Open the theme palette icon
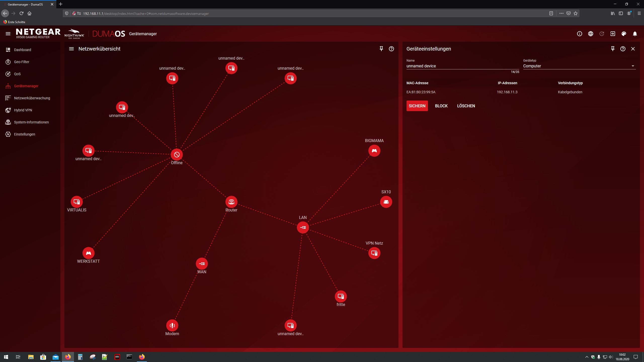This screenshot has height=362, width=644. click(624, 34)
